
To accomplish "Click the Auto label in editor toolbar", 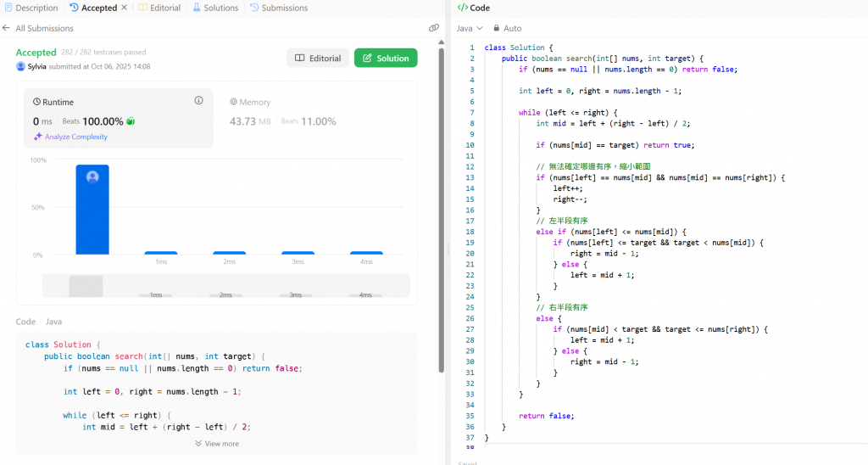I will pyautogui.click(x=513, y=28).
